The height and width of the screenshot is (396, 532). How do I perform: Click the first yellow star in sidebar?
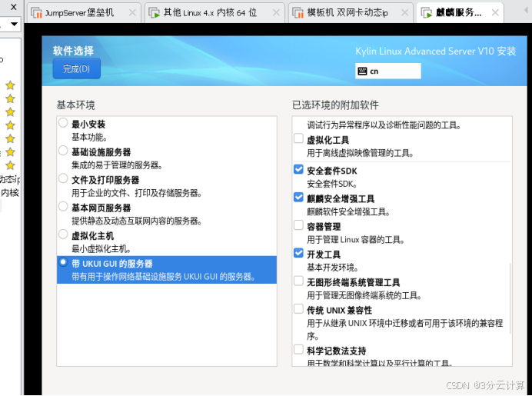point(10,85)
